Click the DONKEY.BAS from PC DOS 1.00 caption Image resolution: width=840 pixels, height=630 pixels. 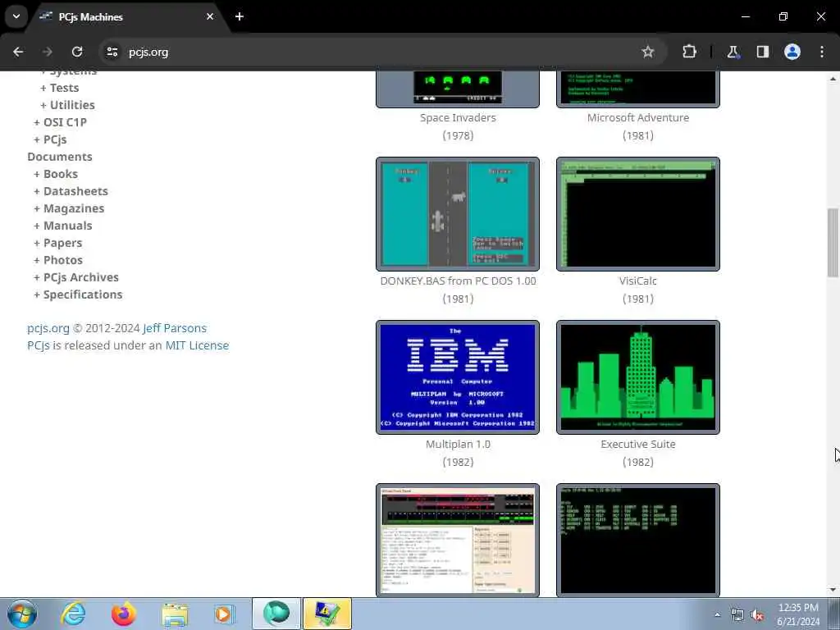point(458,281)
